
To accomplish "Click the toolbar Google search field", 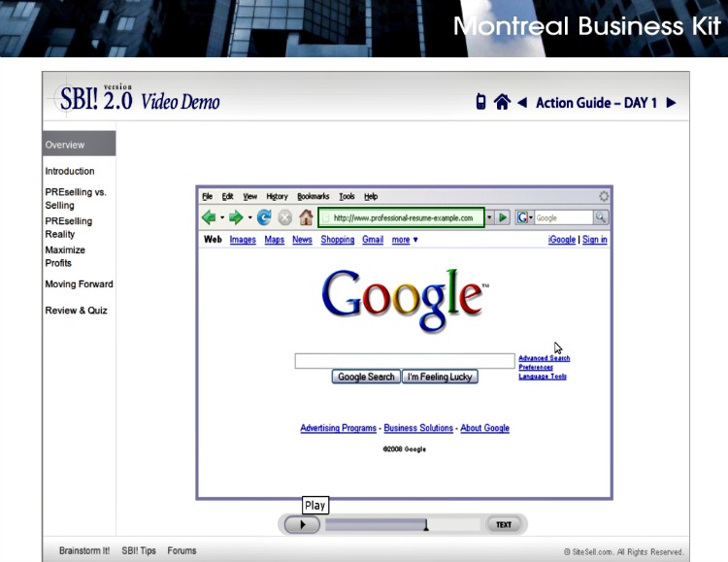I will click(563, 217).
